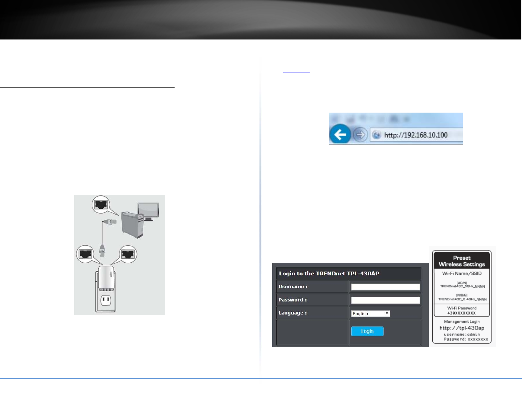Click 'Password: xxxxxxxx' on the sticker

466,339
